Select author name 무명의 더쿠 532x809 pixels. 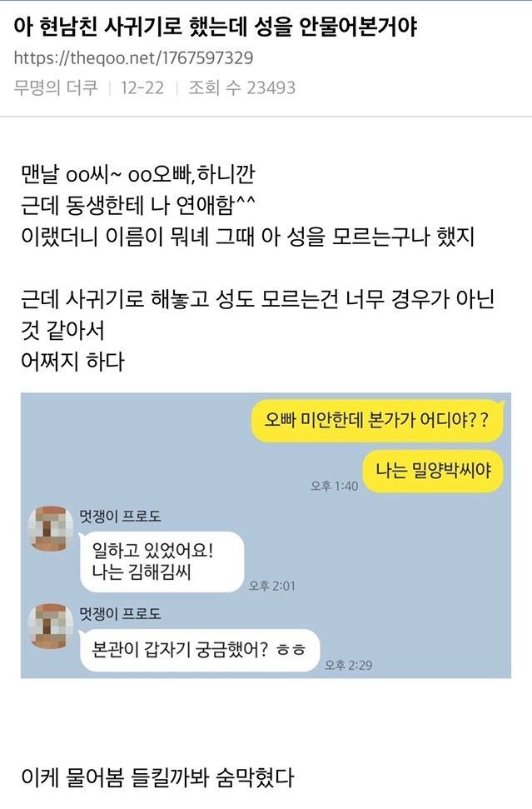pyautogui.click(x=56, y=87)
